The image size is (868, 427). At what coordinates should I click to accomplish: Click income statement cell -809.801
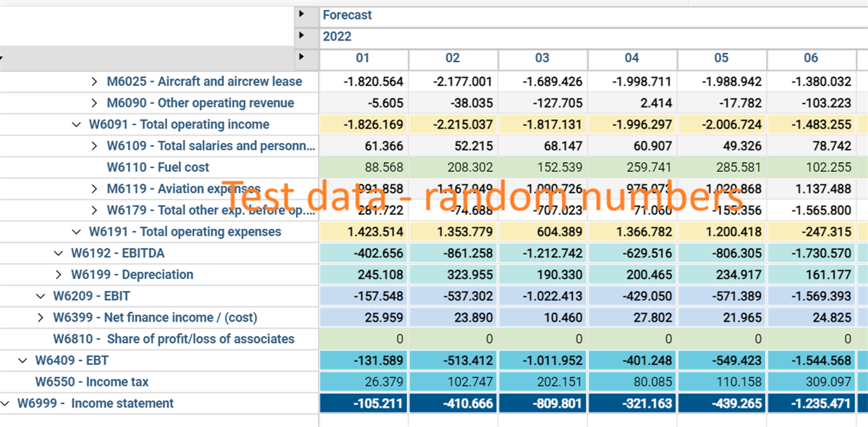pyautogui.click(x=543, y=403)
